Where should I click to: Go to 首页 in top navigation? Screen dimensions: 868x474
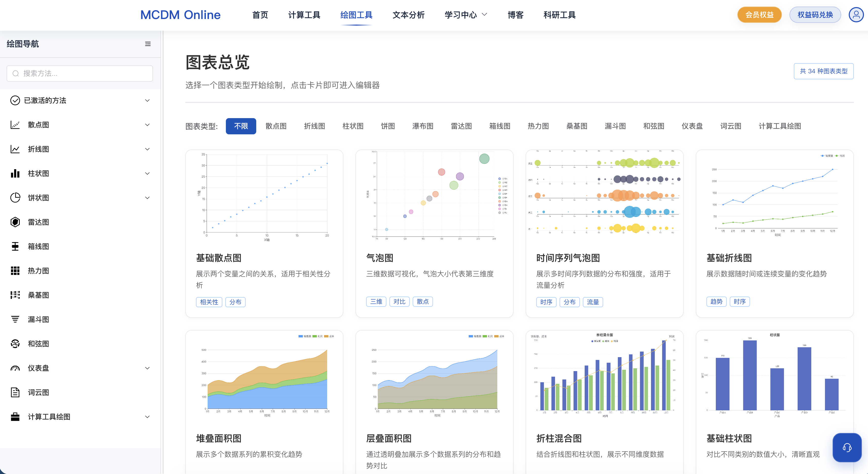click(x=260, y=15)
